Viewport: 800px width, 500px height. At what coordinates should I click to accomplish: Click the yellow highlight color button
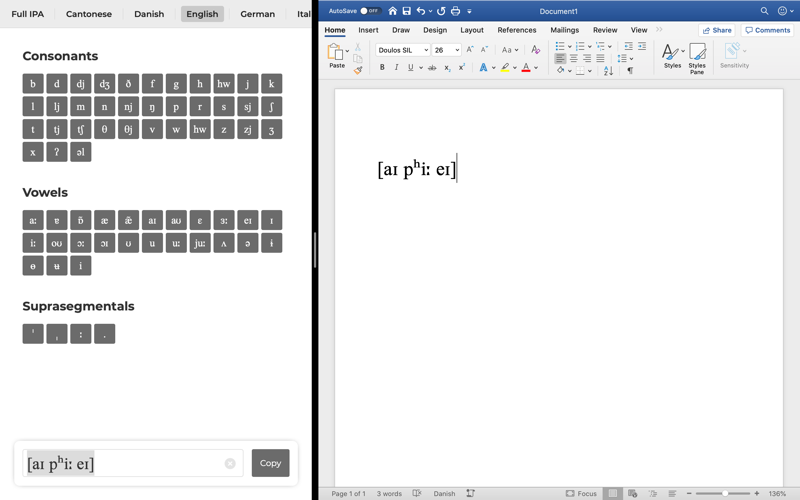click(505, 67)
